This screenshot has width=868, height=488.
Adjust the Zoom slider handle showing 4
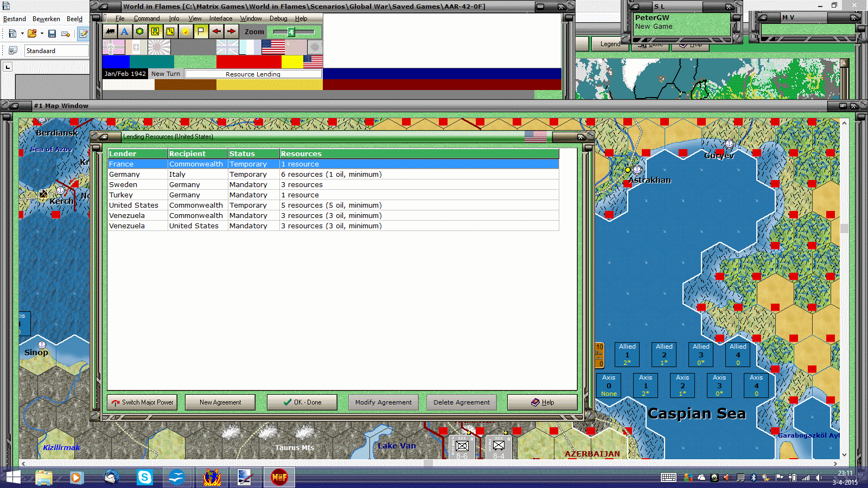click(291, 32)
